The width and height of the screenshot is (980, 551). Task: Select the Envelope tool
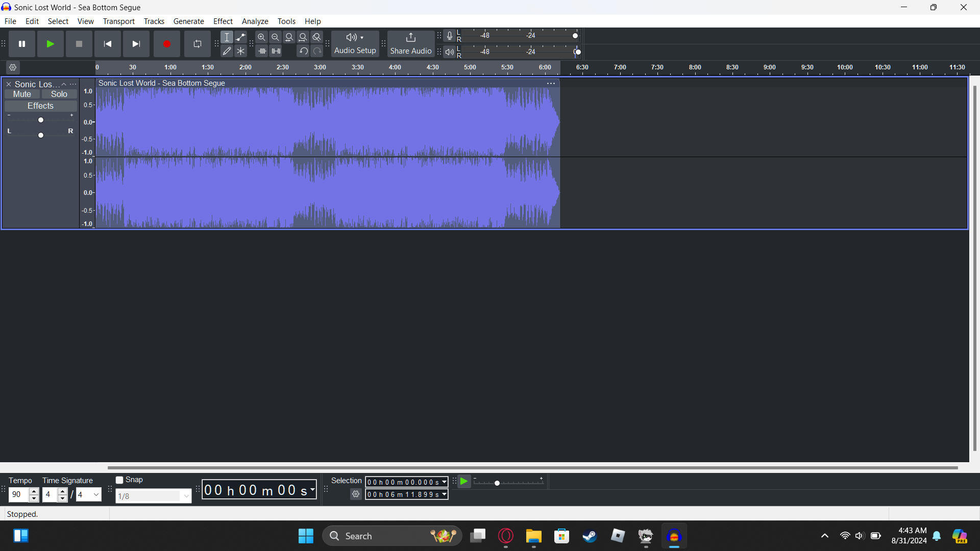pyautogui.click(x=240, y=37)
